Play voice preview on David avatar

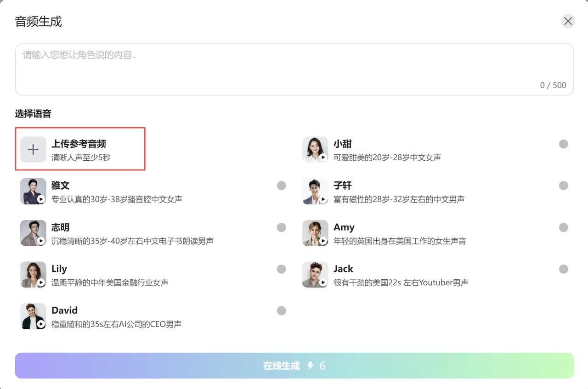pyautogui.click(x=41, y=324)
